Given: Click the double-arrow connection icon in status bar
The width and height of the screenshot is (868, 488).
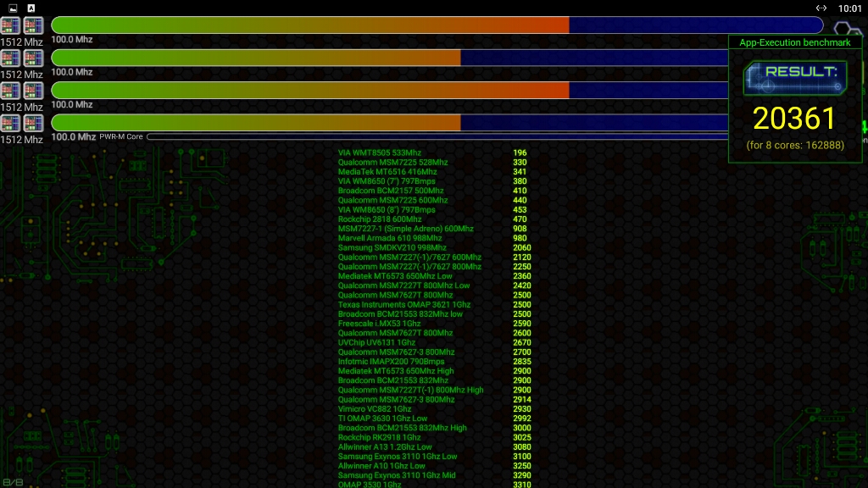Looking at the screenshot, I should [x=821, y=8].
